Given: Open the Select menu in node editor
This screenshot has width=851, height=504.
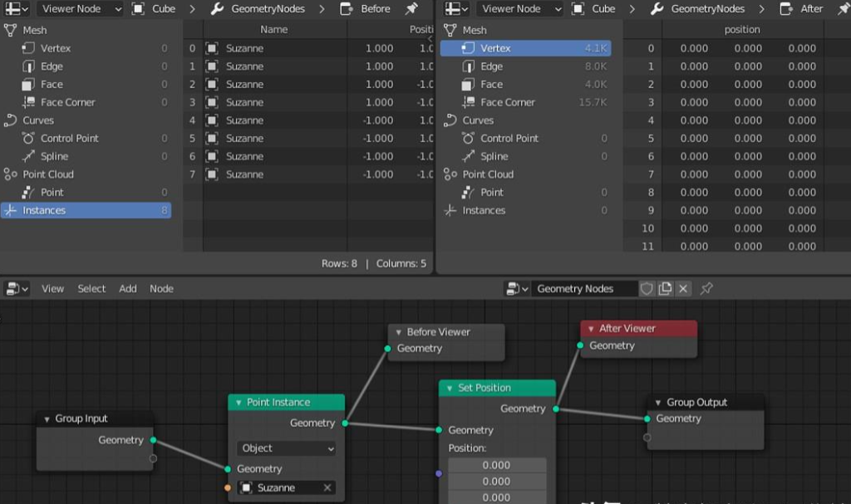Looking at the screenshot, I should click(91, 289).
